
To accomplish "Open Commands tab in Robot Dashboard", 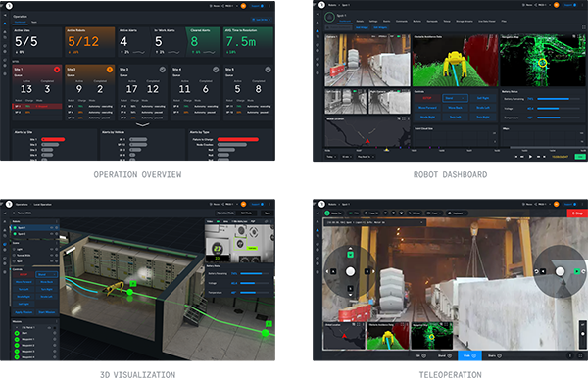I will click(401, 21).
